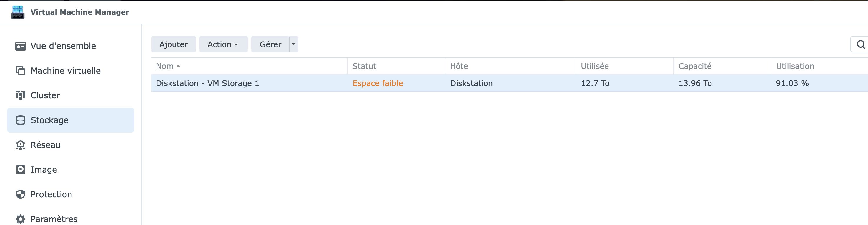Click the Stockage database icon
This screenshot has width=868, height=225.
point(21,120)
